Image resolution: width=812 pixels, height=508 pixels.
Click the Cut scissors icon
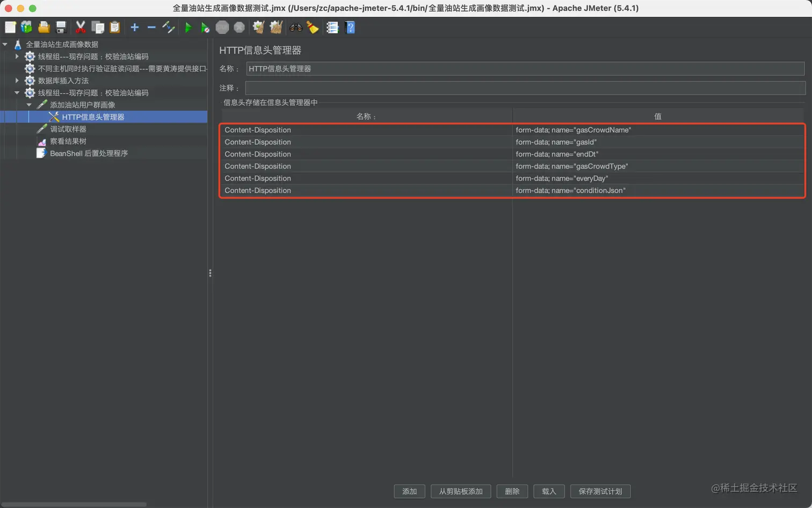coord(81,27)
